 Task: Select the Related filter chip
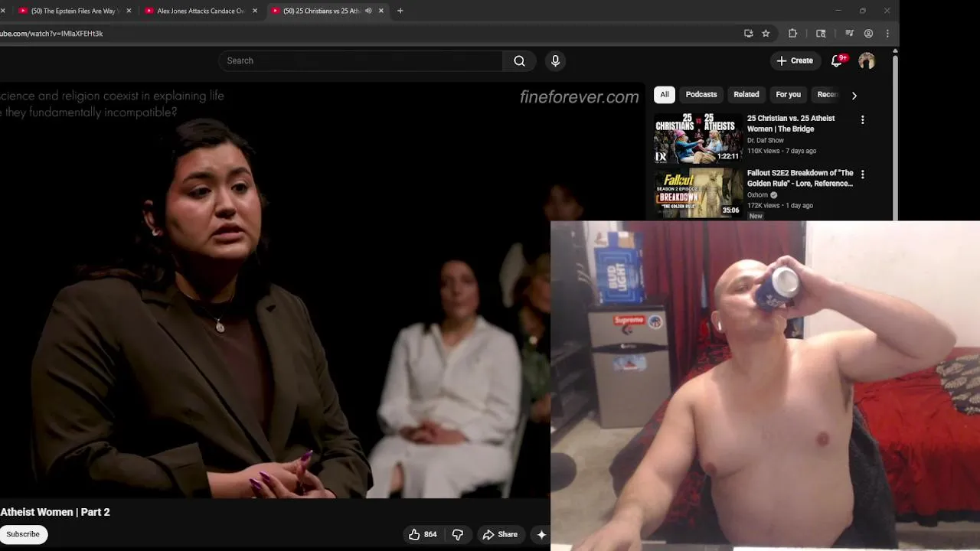coord(746,95)
